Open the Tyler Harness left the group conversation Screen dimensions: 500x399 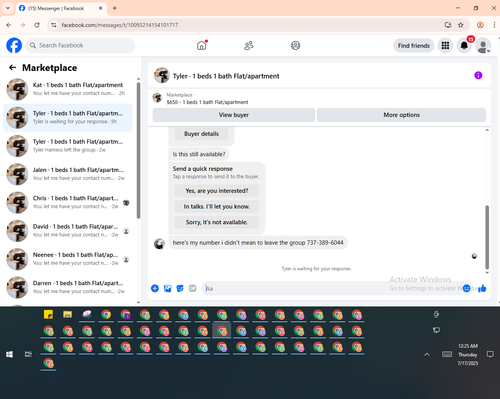pyautogui.click(x=68, y=146)
